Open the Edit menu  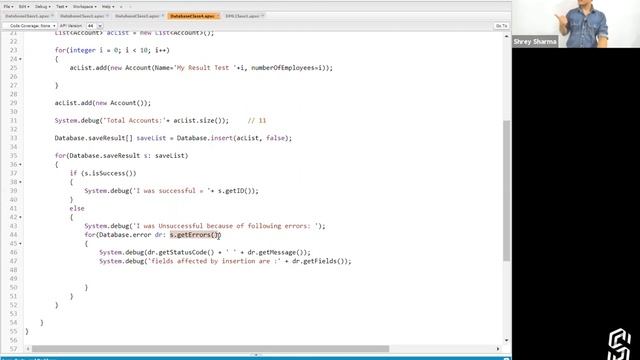23,7
